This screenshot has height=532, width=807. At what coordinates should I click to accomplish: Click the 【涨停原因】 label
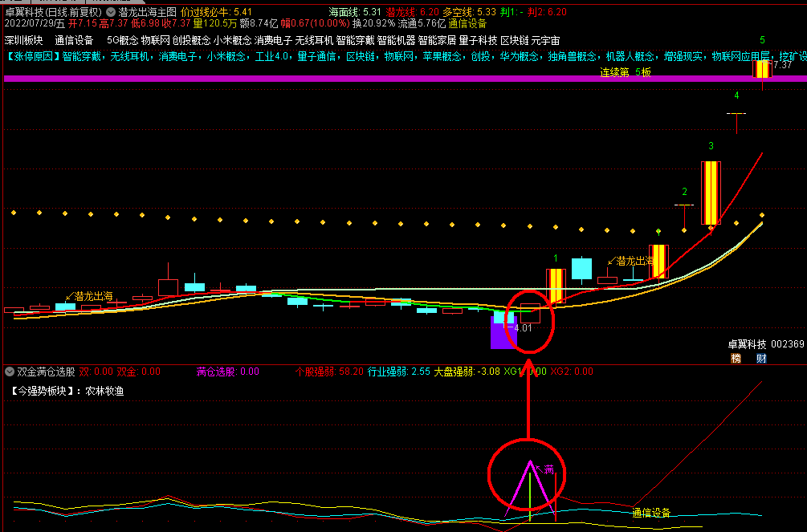click(33, 57)
